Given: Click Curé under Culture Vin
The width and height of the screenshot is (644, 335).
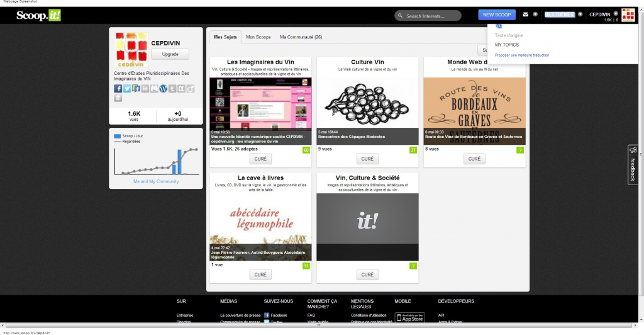Looking at the screenshot, I should pyautogui.click(x=367, y=159).
